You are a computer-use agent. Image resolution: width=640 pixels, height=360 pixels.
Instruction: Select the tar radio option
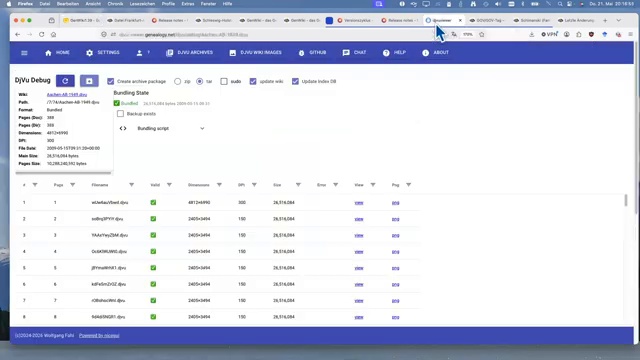(200, 81)
